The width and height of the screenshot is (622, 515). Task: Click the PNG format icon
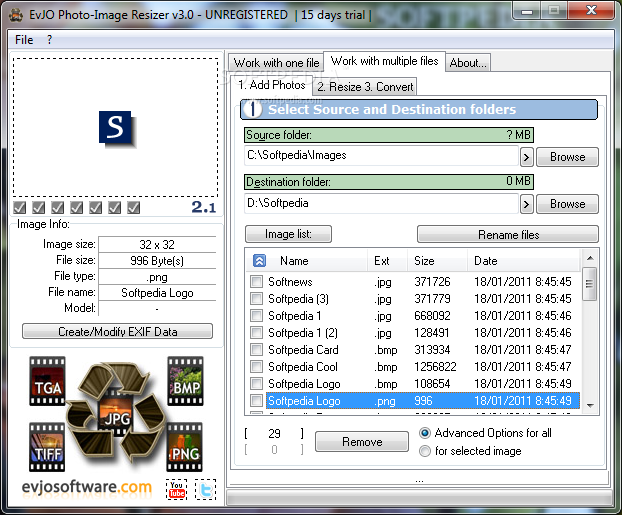point(184,447)
